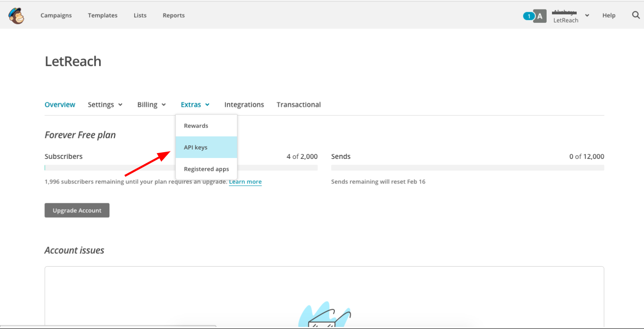Screen dimensions: 644x329
Task: Open Reports in top navigation
Action: tap(174, 15)
